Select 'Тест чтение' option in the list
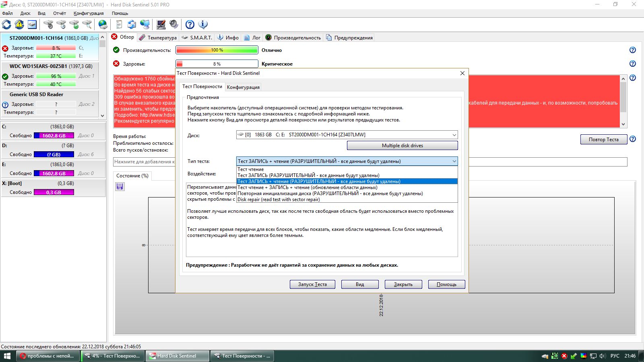 pos(347,169)
